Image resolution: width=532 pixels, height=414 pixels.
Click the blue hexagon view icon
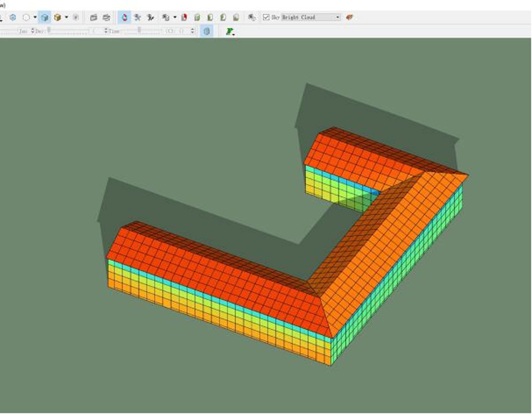pyautogui.click(x=13, y=18)
